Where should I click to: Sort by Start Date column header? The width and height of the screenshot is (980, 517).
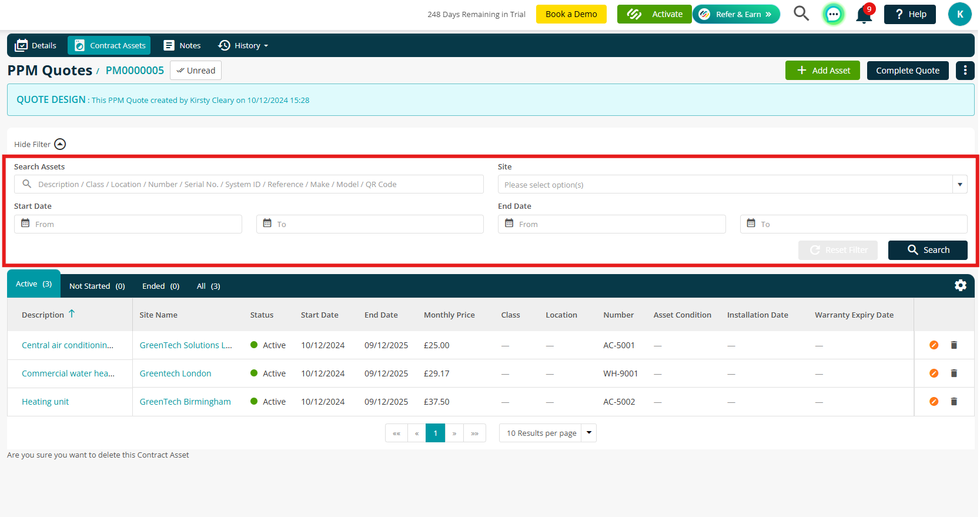pyautogui.click(x=319, y=315)
